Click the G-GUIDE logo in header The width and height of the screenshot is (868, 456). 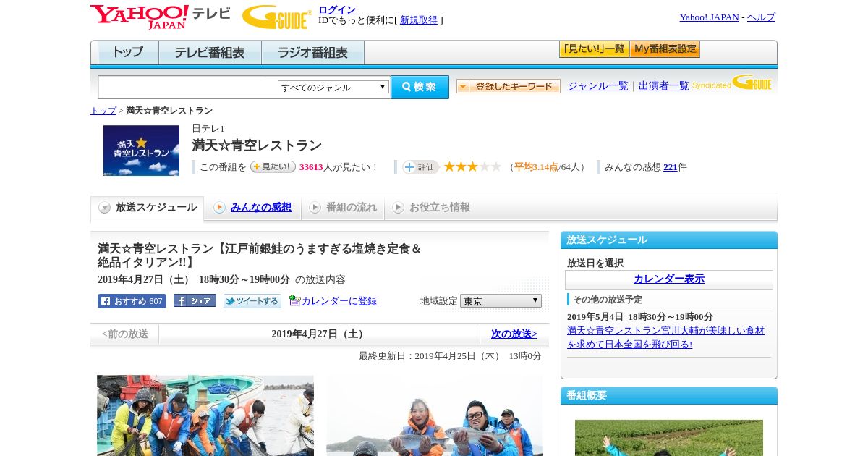click(277, 17)
